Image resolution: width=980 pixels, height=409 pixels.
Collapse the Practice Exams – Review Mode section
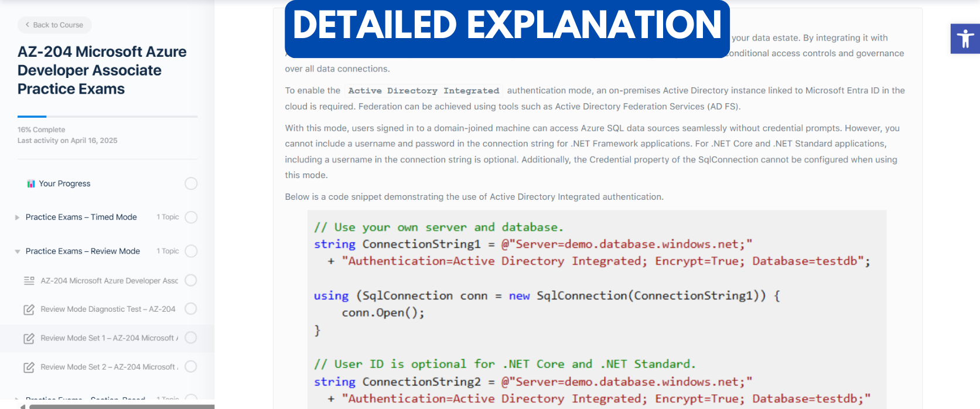pyautogui.click(x=18, y=251)
